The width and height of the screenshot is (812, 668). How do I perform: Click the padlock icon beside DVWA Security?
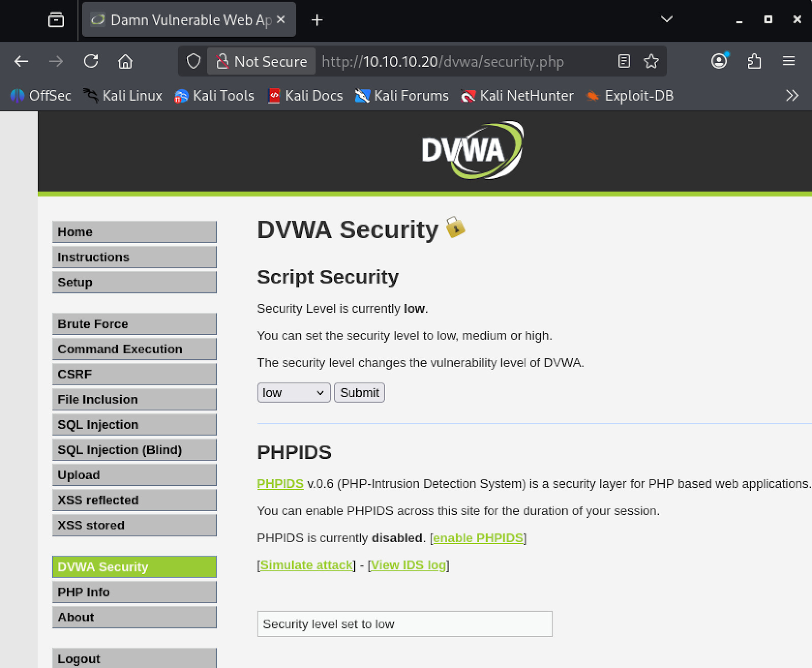coord(455,227)
